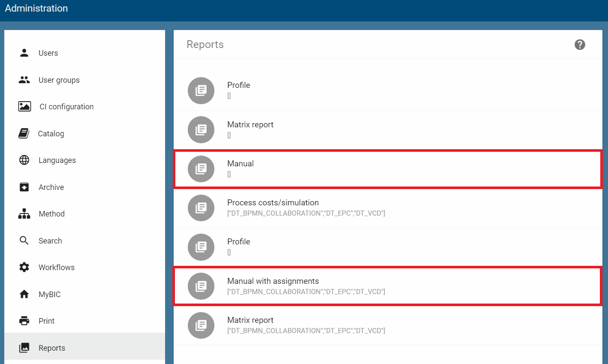The width and height of the screenshot is (608, 364).
Task: Select the Print printer icon
Action: 24,321
